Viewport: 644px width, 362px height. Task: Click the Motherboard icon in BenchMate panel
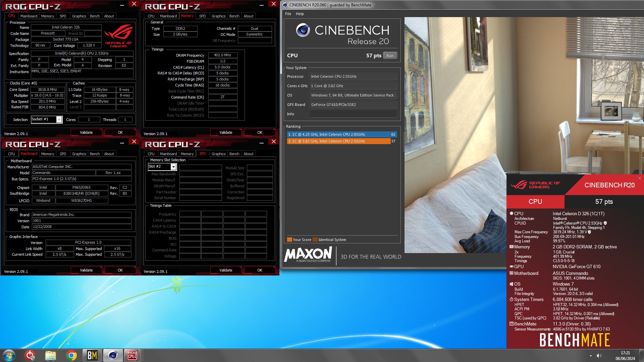pos(512,273)
